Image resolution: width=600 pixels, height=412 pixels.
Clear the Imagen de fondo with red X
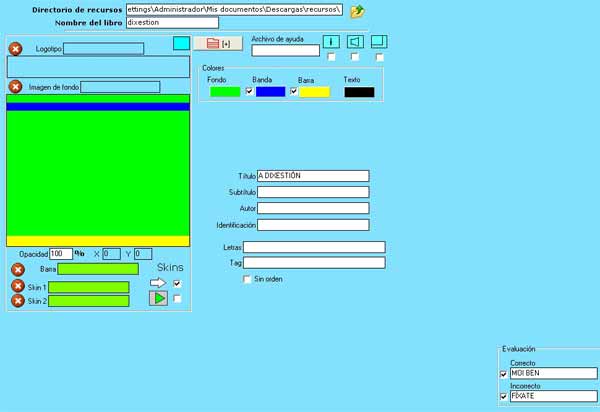click(x=15, y=87)
